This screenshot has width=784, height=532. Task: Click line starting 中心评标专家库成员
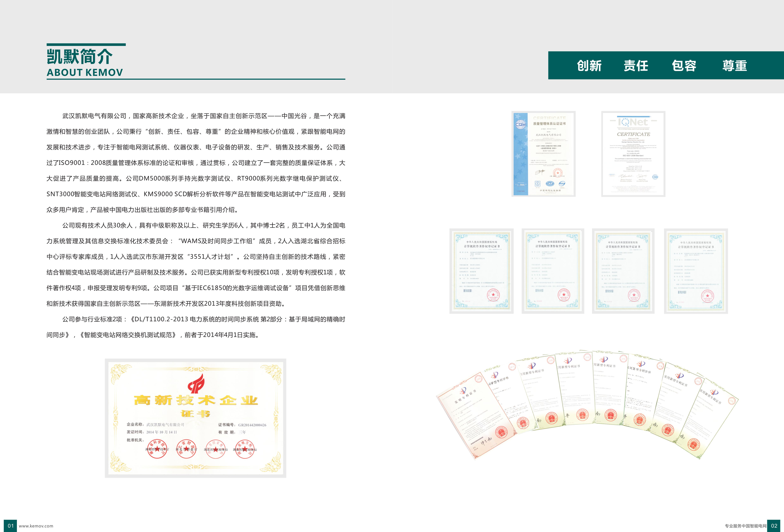[196, 257]
